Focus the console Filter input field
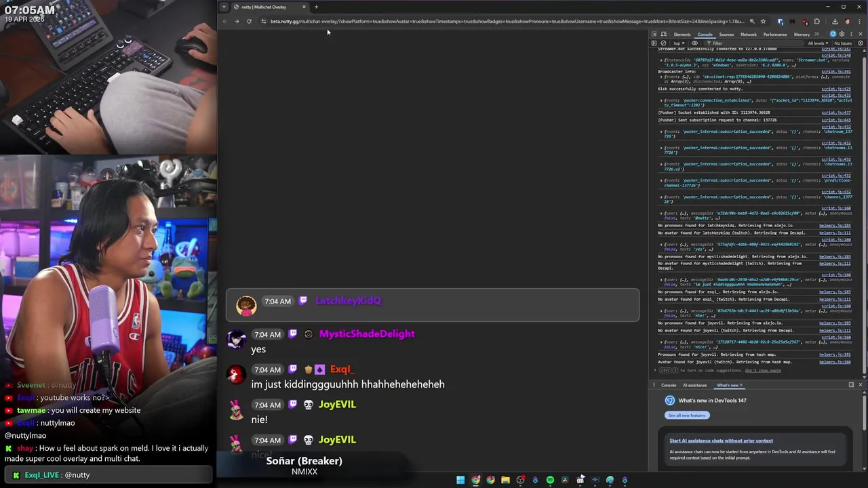The width and height of the screenshot is (868, 488). click(754, 43)
